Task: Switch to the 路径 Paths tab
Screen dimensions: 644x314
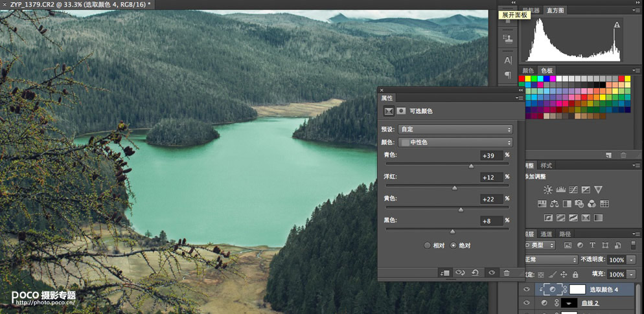Action: click(565, 234)
